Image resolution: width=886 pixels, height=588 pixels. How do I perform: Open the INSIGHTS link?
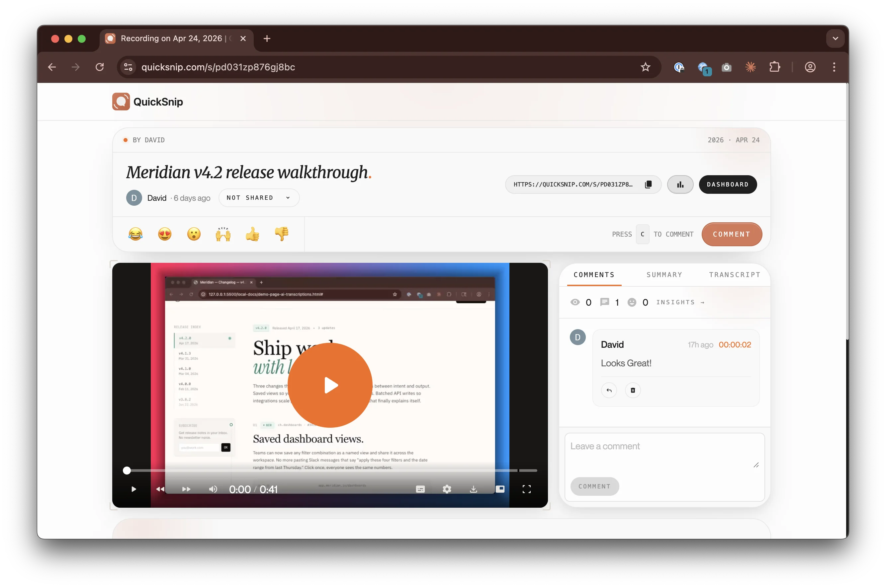680,302
